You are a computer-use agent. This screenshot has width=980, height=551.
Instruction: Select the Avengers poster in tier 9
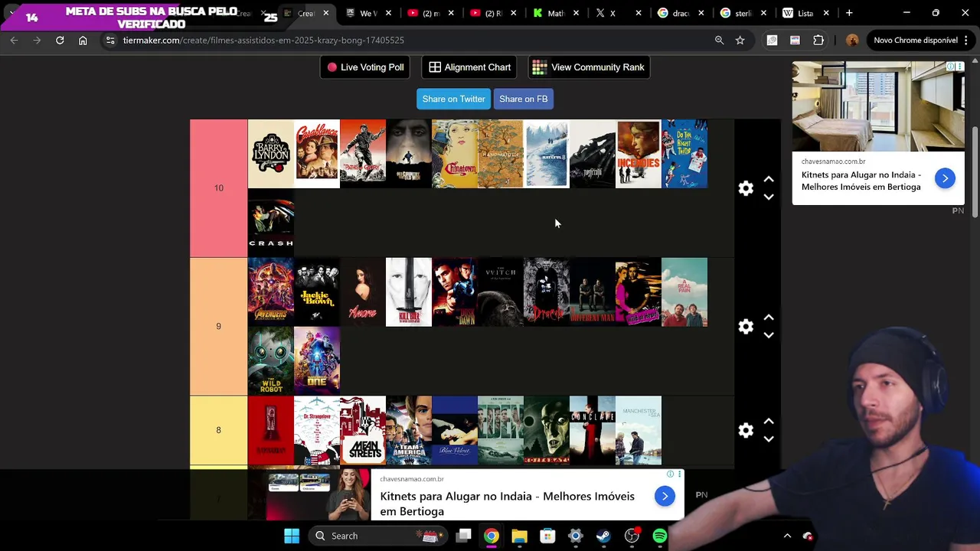click(271, 292)
